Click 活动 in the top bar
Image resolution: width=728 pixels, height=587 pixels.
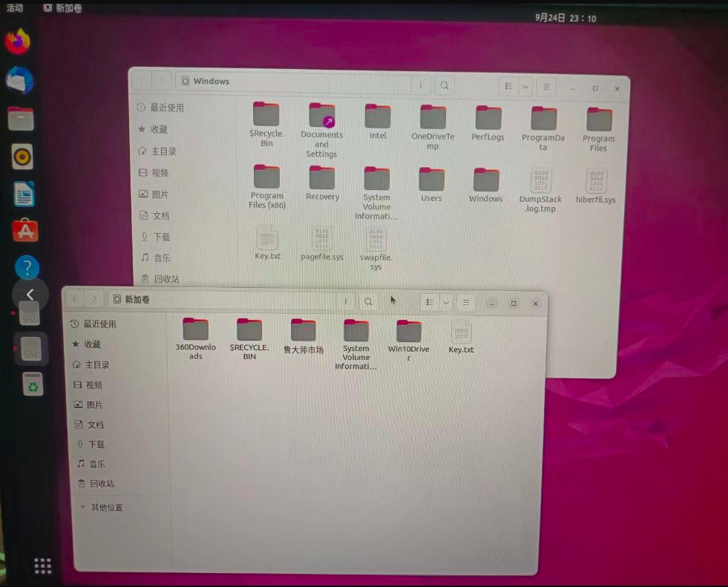14,7
